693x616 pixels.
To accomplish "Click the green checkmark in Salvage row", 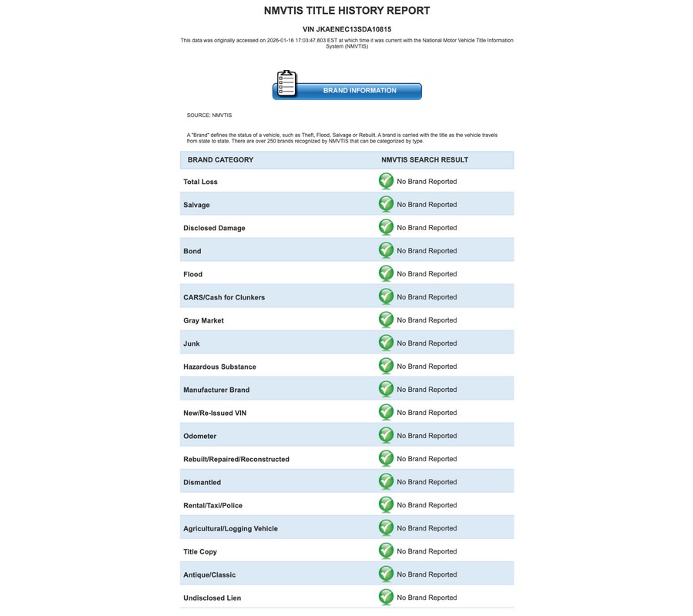I will click(x=386, y=204).
